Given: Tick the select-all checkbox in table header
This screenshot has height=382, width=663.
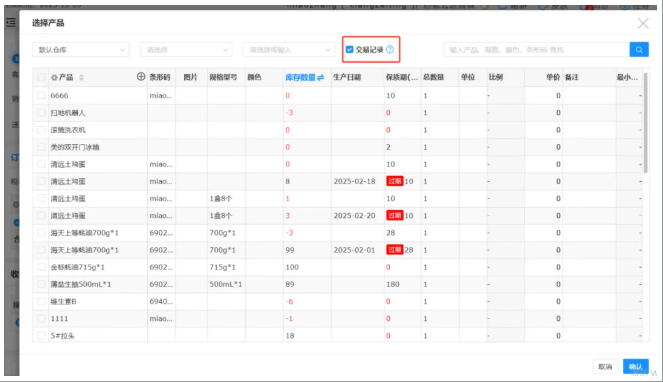Looking at the screenshot, I should (41, 77).
